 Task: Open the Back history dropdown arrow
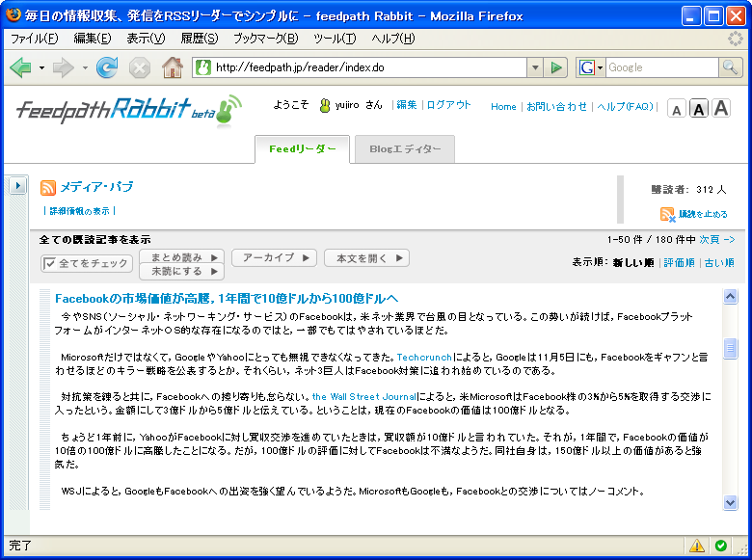(x=41, y=68)
